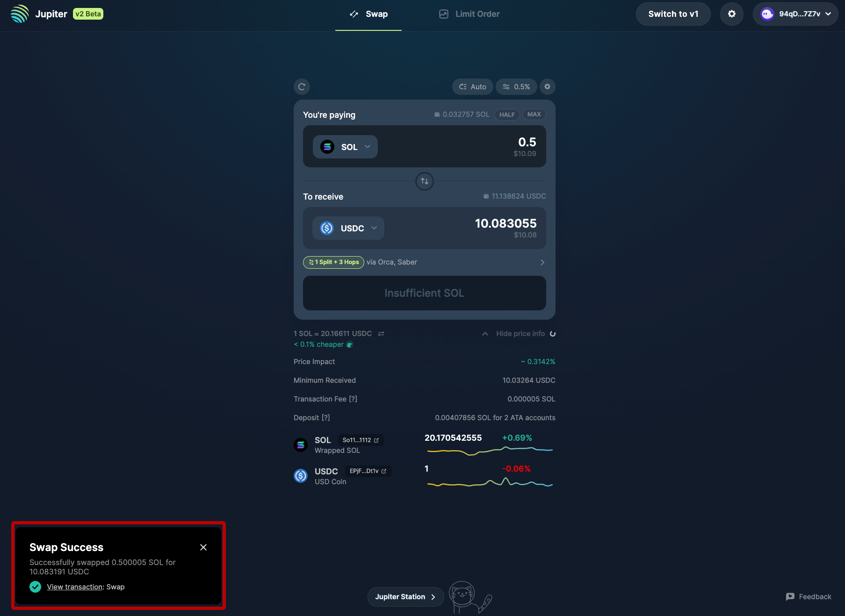
Task: Click the 1 Split + 3 Hops badge
Action: [333, 262]
